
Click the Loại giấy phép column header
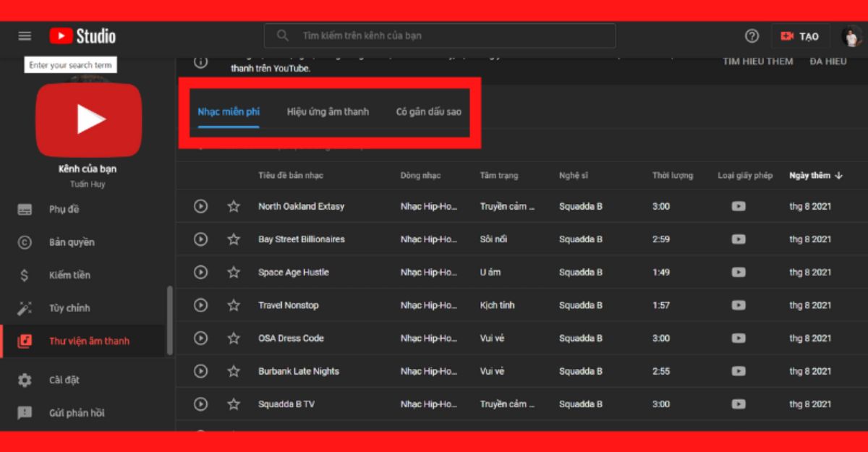tap(745, 176)
